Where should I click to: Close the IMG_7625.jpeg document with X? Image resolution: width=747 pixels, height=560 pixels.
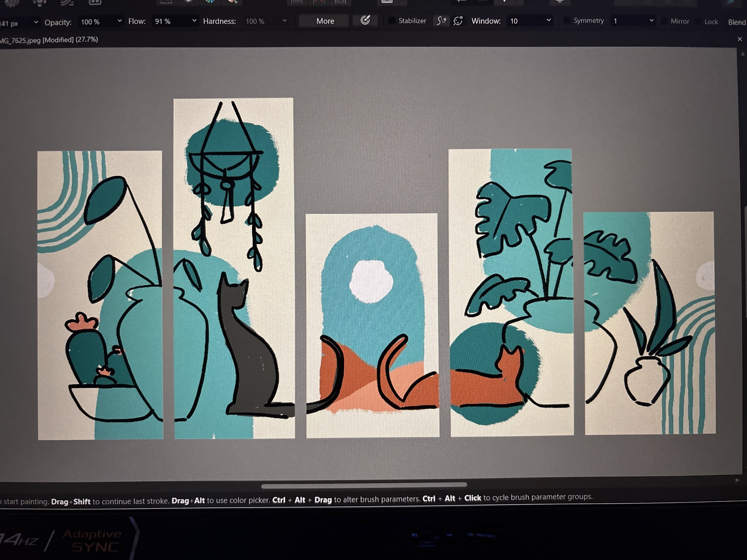tap(739, 39)
